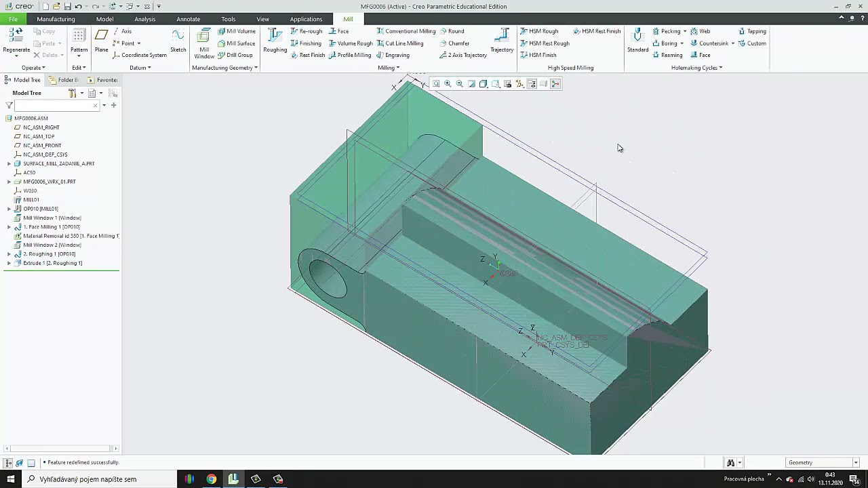Viewport: 868px width, 488px height.
Task: Toggle annotation display in graphics toolbar
Action: (532, 84)
